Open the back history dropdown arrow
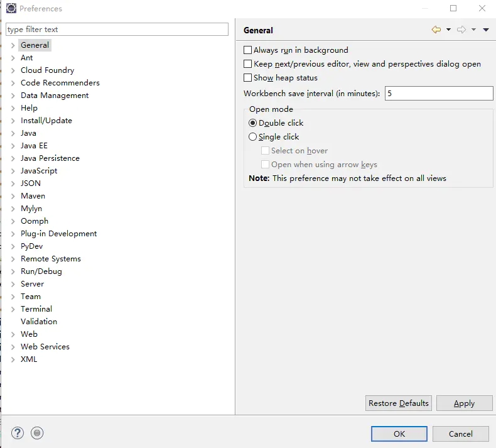 (x=448, y=30)
